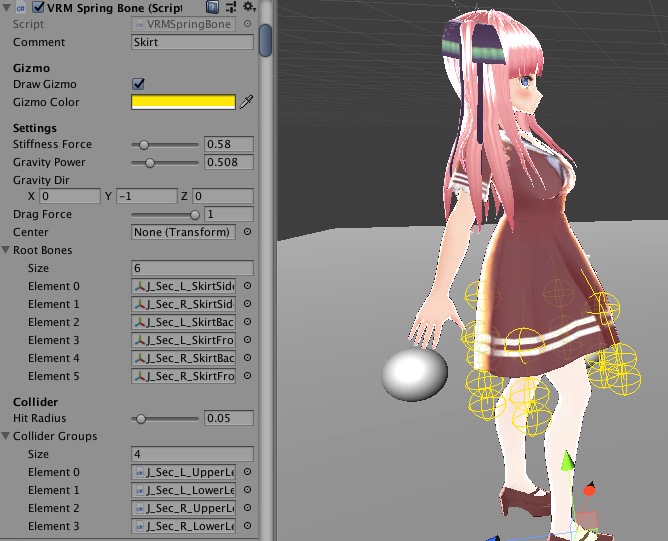Click the red X-axis move gizmo arrow

(590, 489)
